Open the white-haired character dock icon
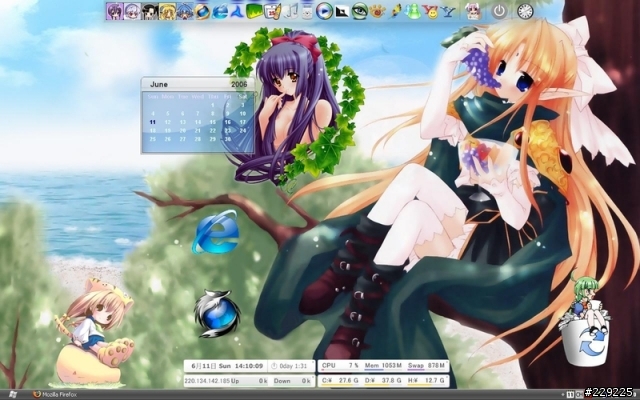The image size is (640, 400). point(132,11)
